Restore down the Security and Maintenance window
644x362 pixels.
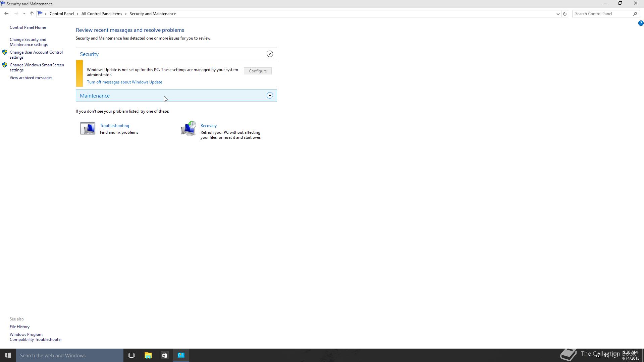pos(620,3)
